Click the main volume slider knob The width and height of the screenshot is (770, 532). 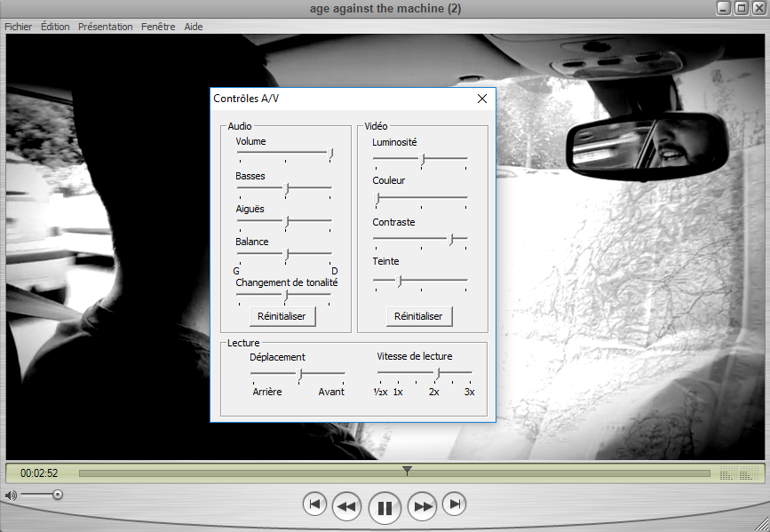[58, 495]
